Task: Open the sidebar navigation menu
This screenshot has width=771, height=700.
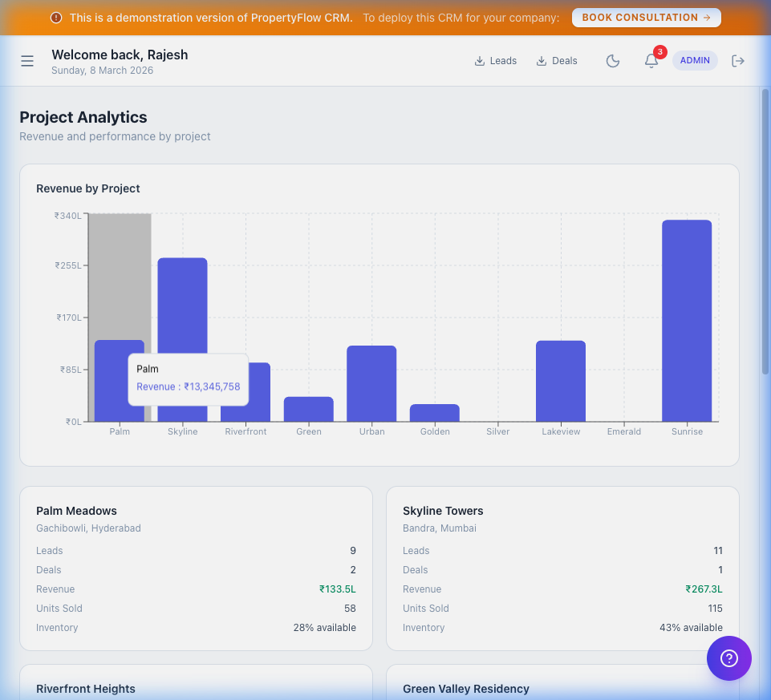Action: tap(26, 60)
